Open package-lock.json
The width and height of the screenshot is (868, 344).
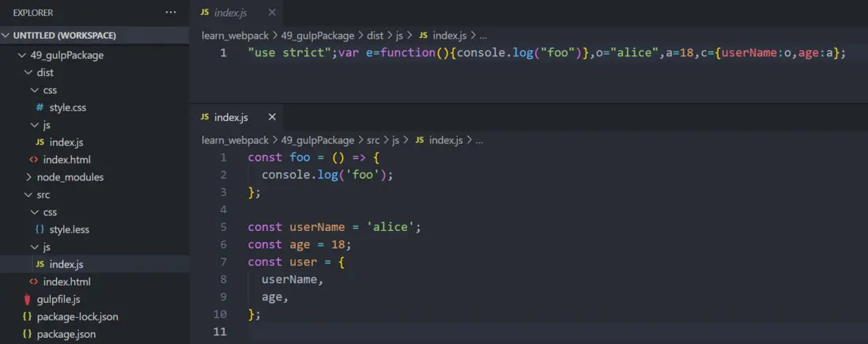pos(77,317)
